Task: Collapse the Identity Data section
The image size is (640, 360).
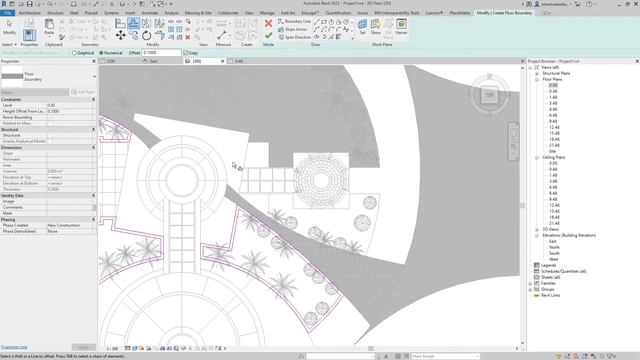Action: pos(93,196)
